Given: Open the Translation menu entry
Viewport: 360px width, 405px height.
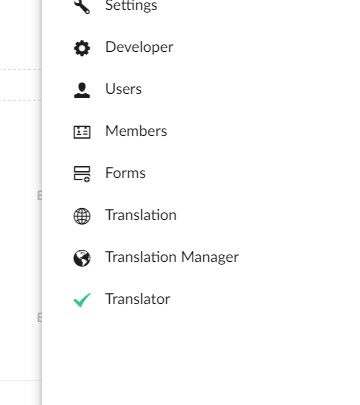Looking at the screenshot, I should [x=141, y=215].
